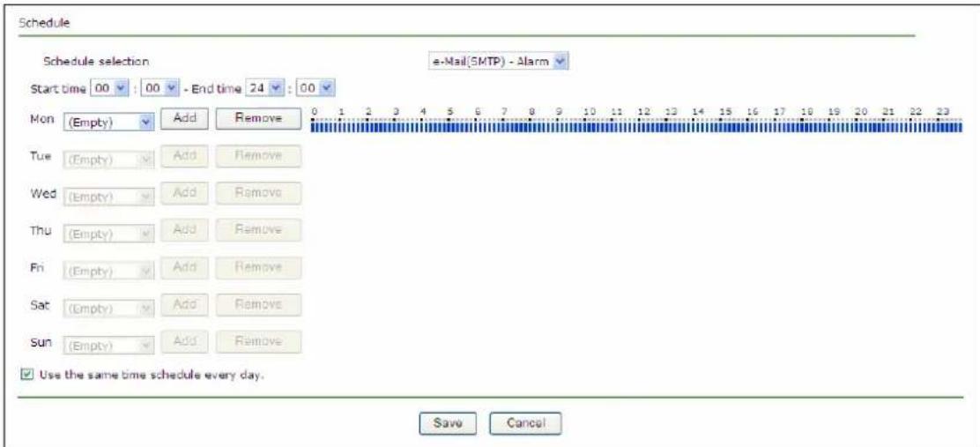Expand the Mon (Empty) schedule dropdown
Image resolution: width=980 pixels, height=447 pixels.
point(108,122)
